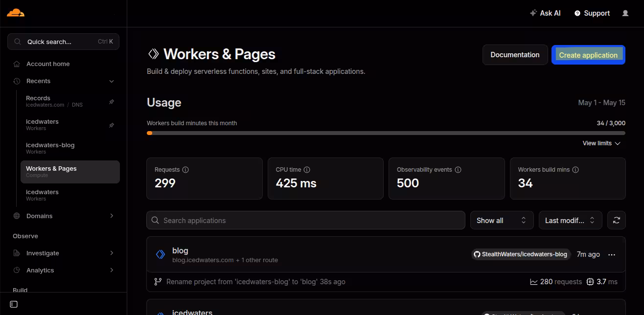Open Support menu
The width and height of the screenshot is (644, 315).
(592, 13)
